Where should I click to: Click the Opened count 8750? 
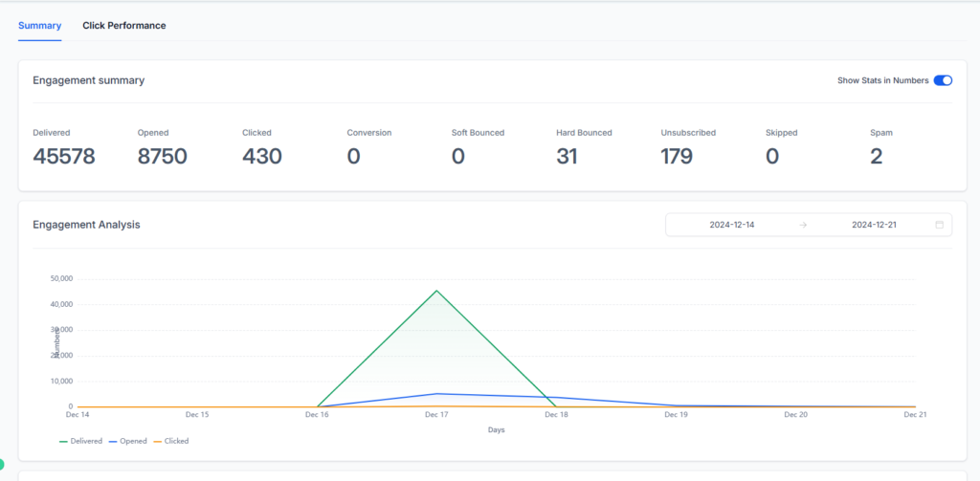point(163,156)
